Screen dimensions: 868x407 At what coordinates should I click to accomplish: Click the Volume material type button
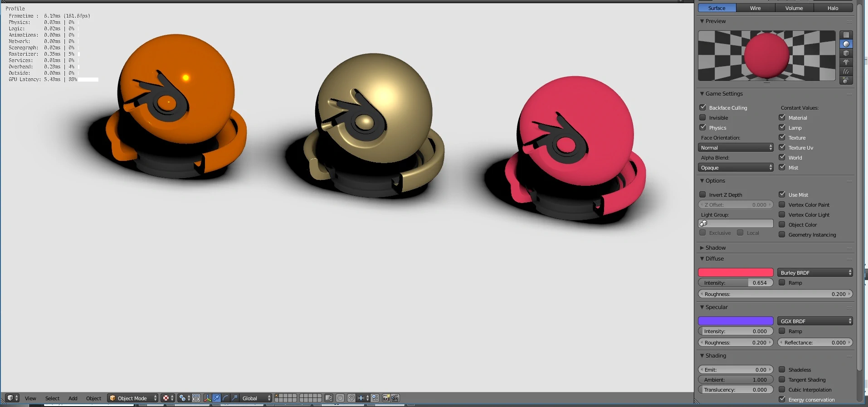point(794,8)
